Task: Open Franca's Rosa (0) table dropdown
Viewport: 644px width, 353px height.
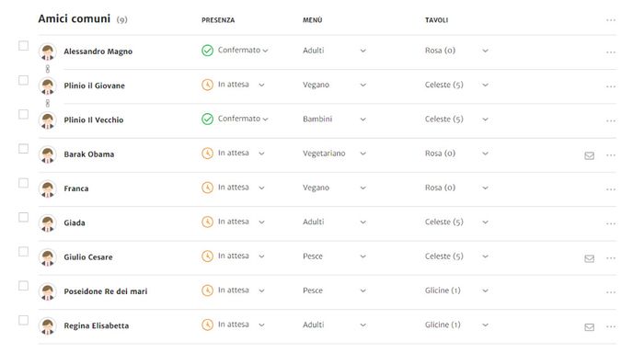Action: pos(456,188)
